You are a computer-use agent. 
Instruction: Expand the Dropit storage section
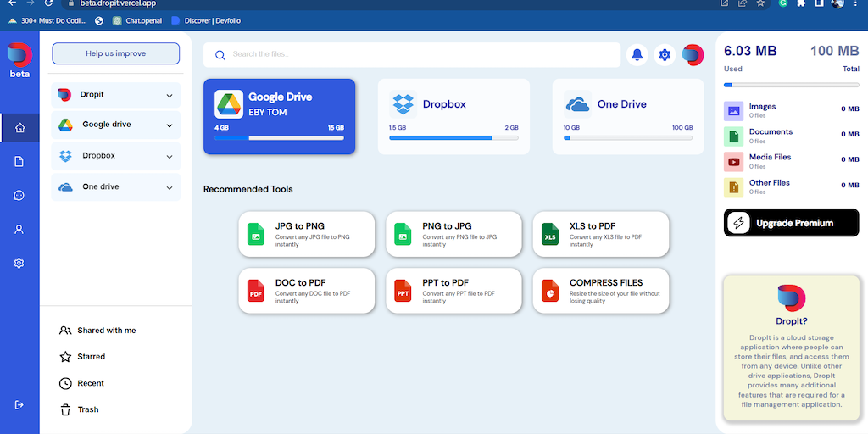coord(170,96)
